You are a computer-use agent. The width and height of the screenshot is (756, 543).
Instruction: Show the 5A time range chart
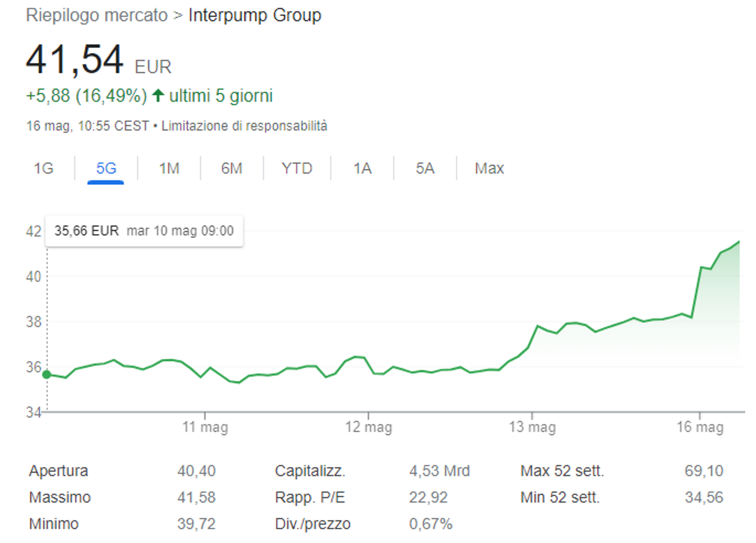tap(425, 168)
